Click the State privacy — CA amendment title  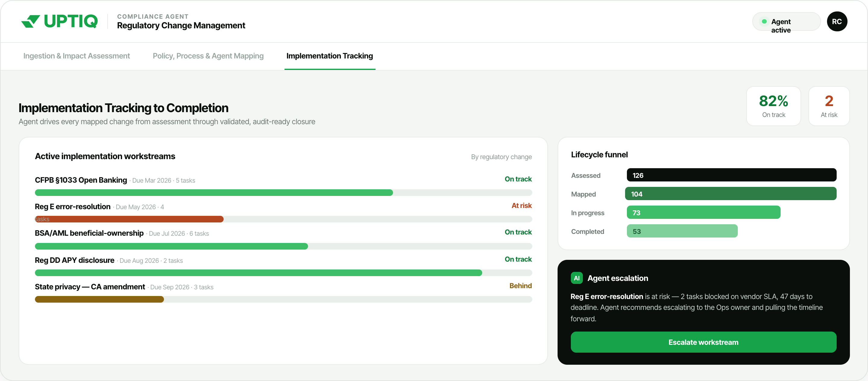click(x=90, y=287)
